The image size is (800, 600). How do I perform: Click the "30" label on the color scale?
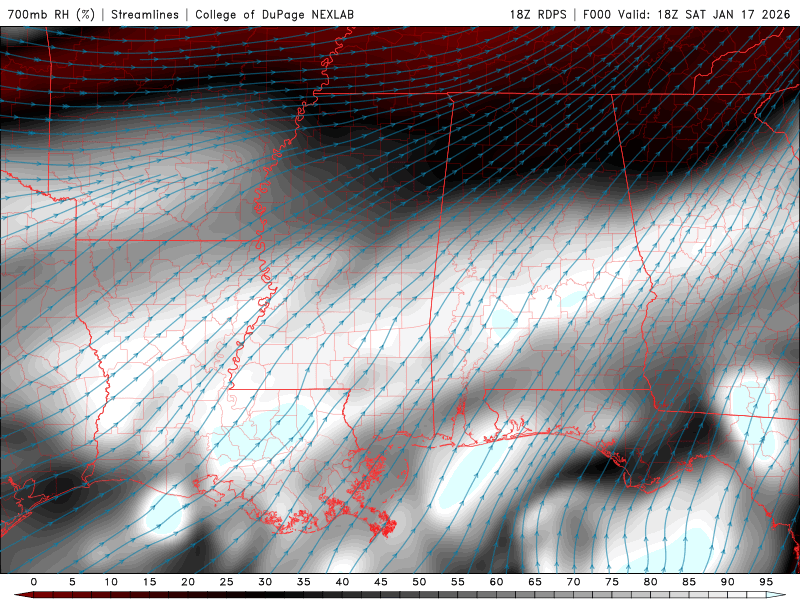click(265, 582)
